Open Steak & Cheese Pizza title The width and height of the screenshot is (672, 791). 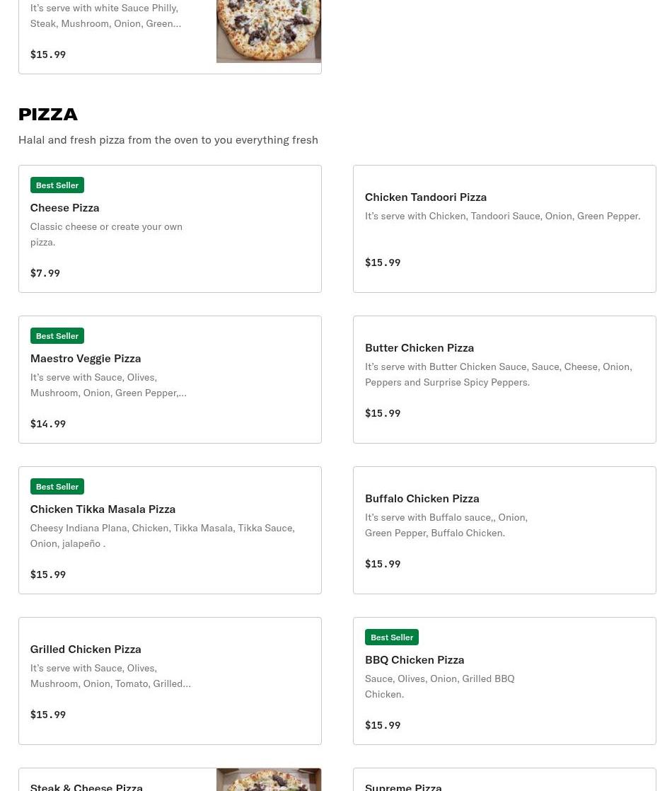86,787
